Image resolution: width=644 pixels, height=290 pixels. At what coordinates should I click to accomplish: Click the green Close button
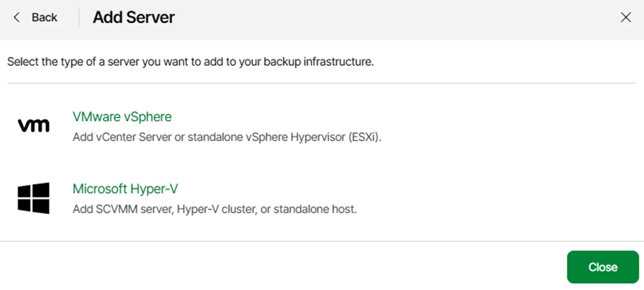coord(603,267)
